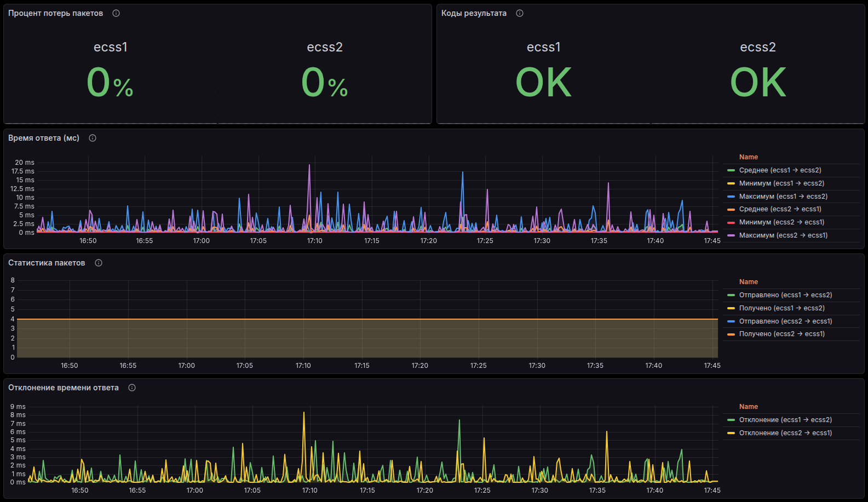
Task: Open Статистика пакетов panel title menu
Action: [x=47, y=263]
